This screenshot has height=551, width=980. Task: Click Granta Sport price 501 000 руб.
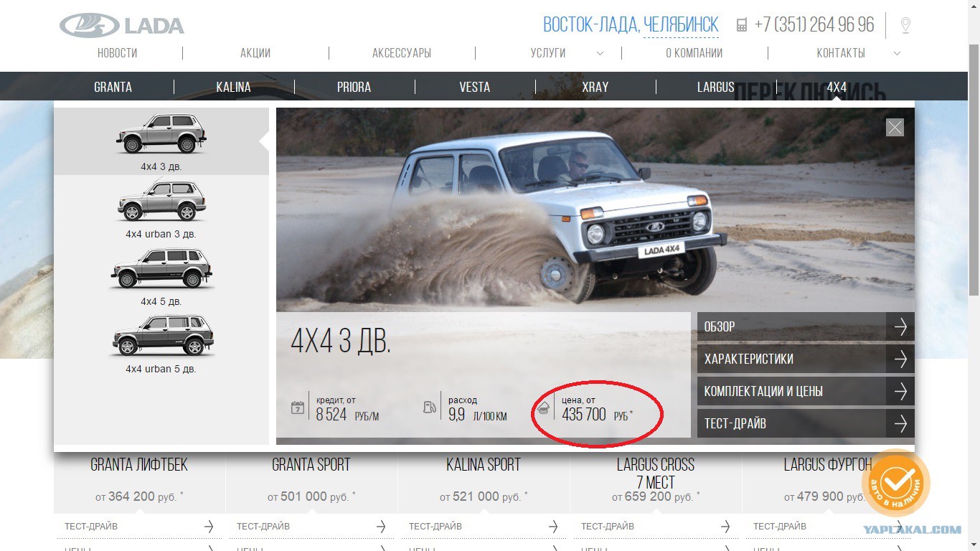pyautogui.click(x=311, y=496)
